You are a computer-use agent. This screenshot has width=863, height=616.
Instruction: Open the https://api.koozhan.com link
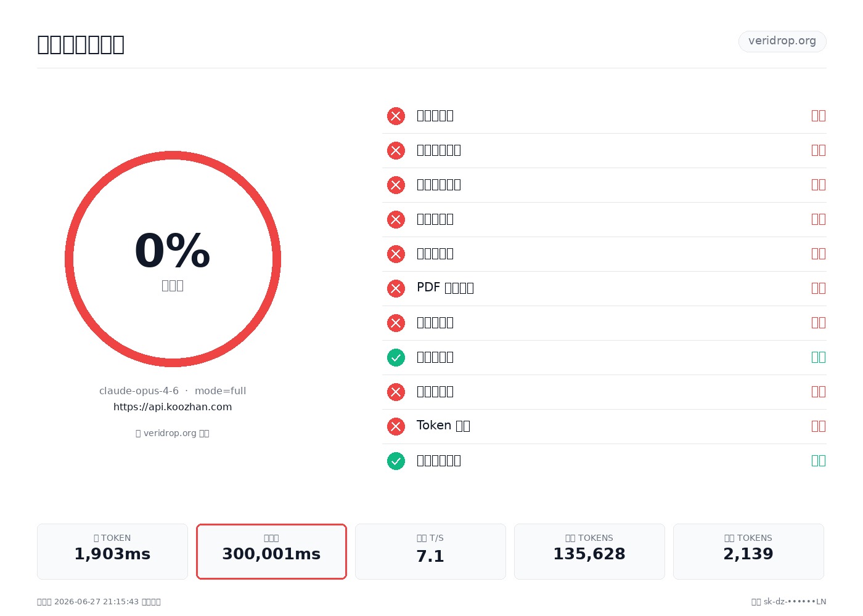tap(173, 407)
